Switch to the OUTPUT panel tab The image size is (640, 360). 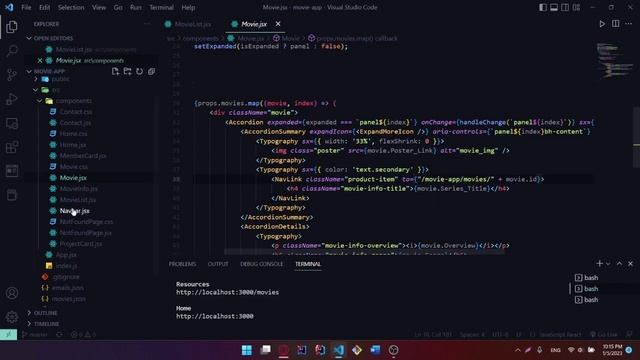(218, 264)
